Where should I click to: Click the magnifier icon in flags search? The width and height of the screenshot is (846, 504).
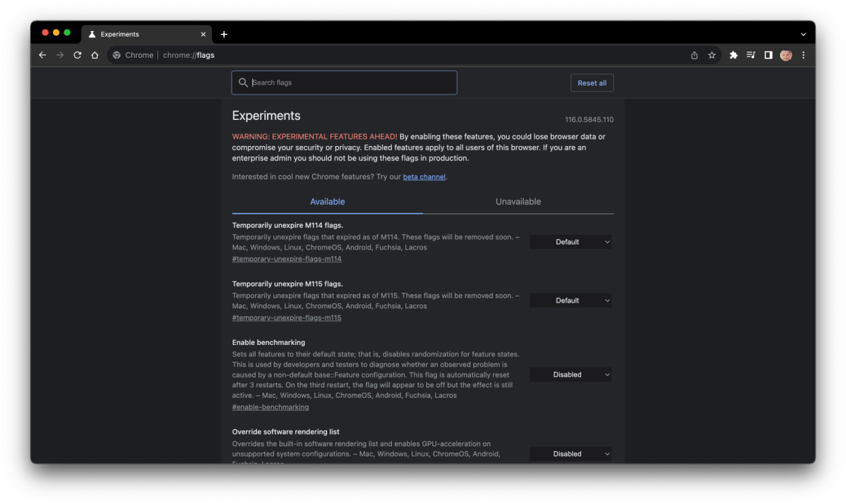tap(243, 83)
